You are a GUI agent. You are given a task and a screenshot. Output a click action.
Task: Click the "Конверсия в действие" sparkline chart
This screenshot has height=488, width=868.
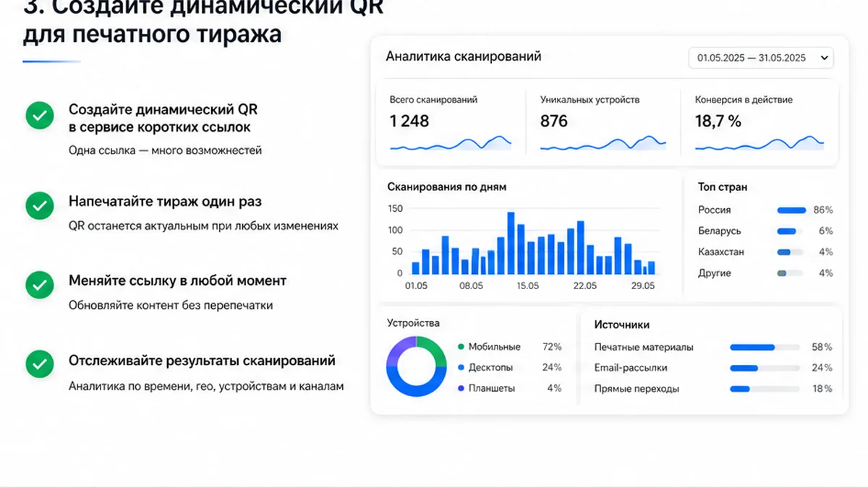(x=759, y=143)
